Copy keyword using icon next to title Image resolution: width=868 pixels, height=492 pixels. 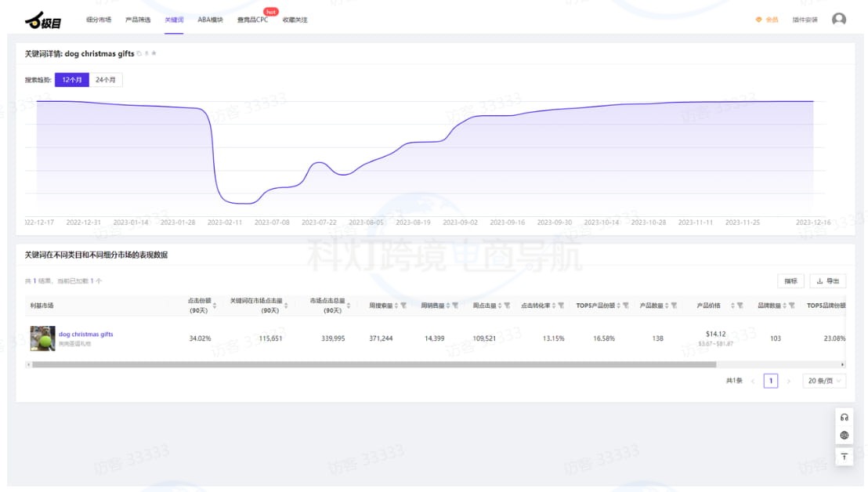(139, 54)
